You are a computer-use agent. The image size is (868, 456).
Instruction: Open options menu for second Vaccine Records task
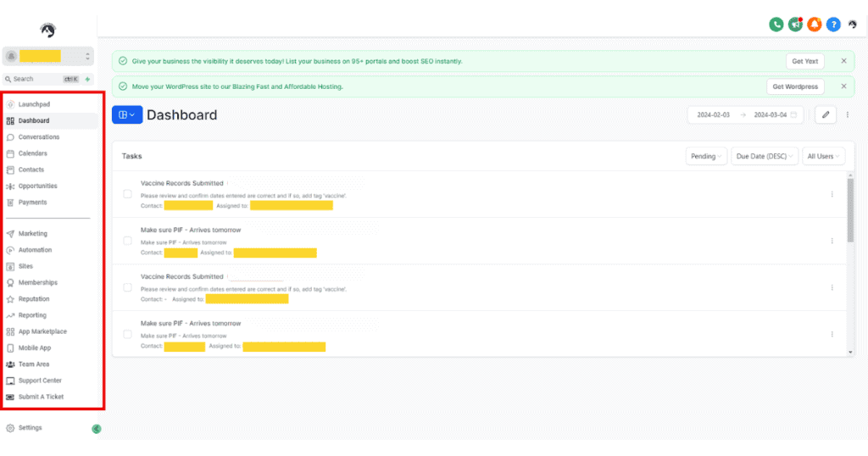coord(832,288)
